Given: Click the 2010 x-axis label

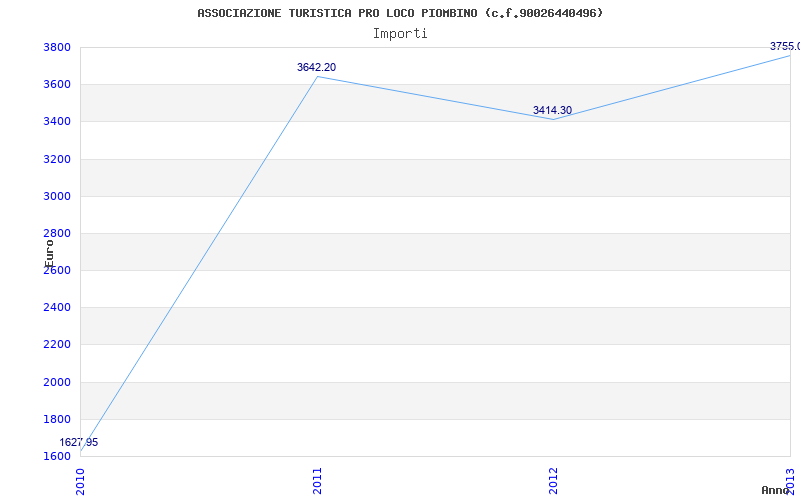Looking at the screenshot, I should 81,481.
